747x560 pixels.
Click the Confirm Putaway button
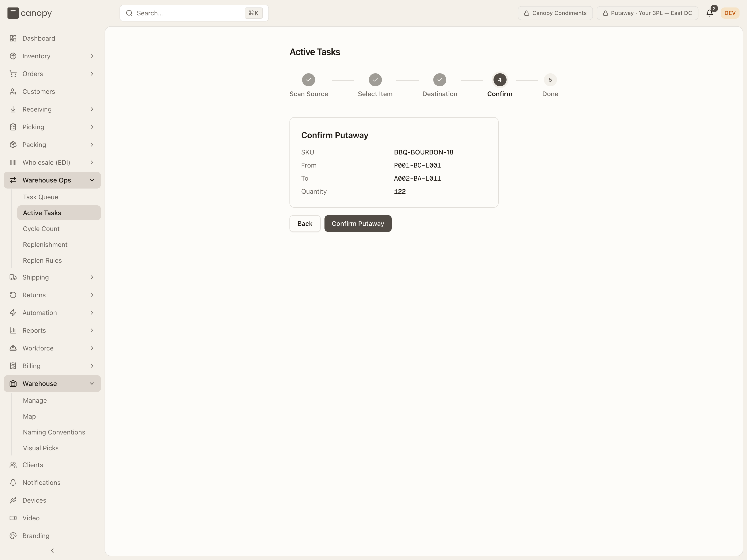(x=358, y=224)
